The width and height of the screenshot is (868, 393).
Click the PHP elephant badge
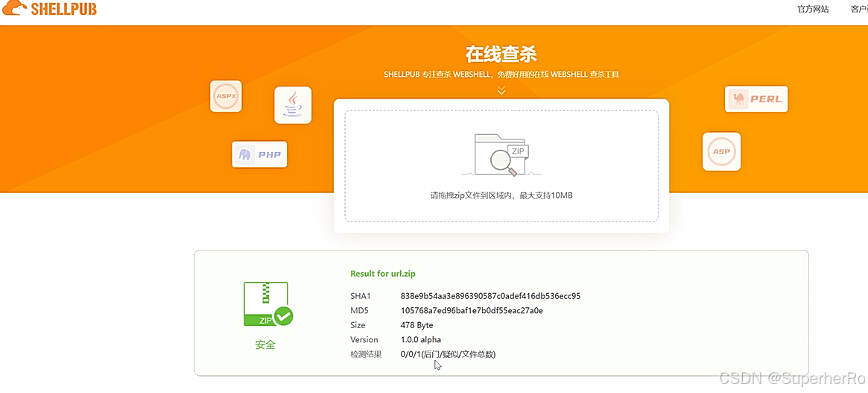(259, 154)
